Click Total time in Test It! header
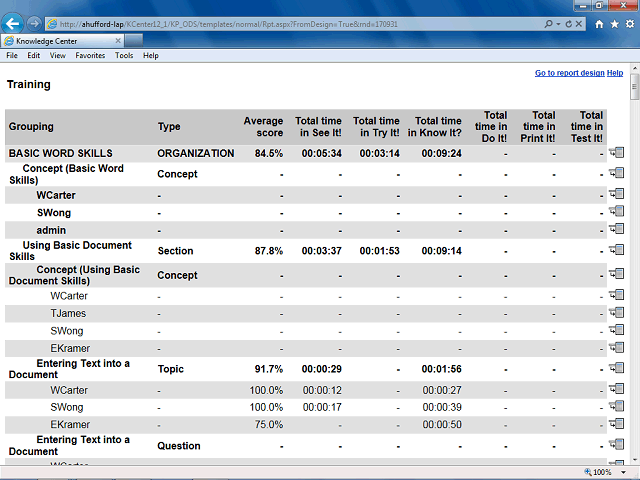The height and width of the screenshot is (480, 640). pyautogui.click(x=587, y=127)
